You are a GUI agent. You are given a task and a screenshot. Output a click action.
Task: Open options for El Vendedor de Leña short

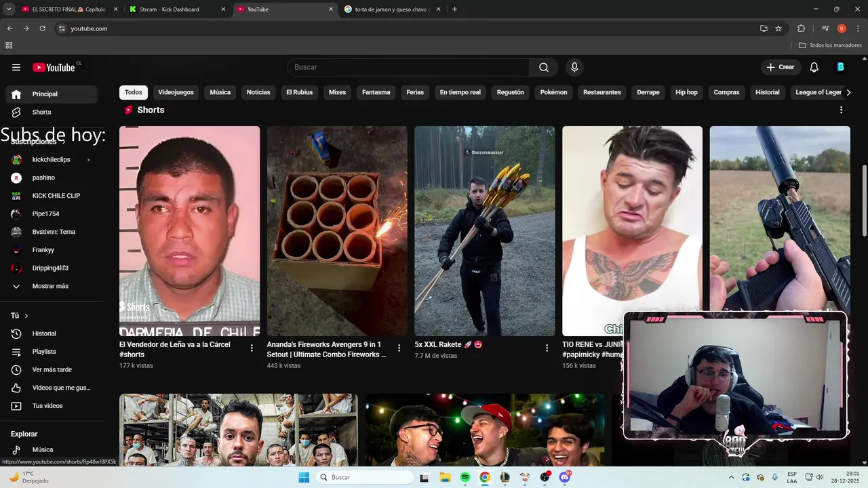[252, 348]
